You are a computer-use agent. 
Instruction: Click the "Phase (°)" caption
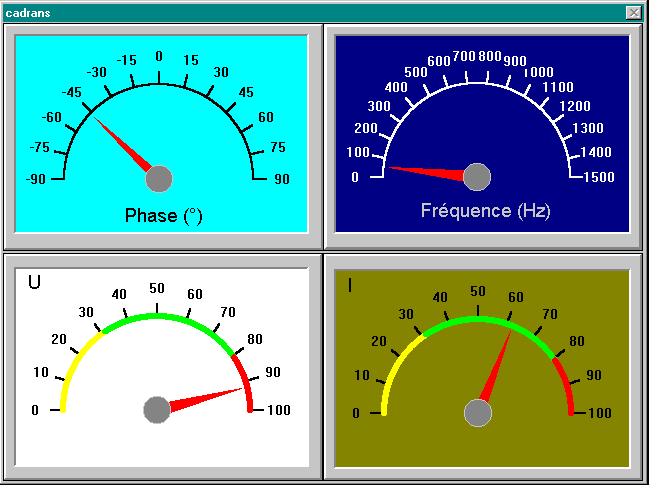point(163,216)
